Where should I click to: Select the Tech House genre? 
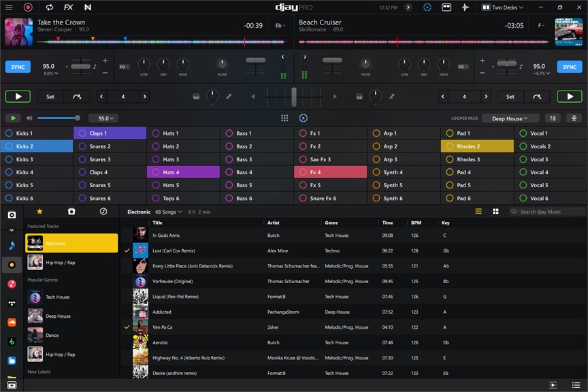click(71, 297)
